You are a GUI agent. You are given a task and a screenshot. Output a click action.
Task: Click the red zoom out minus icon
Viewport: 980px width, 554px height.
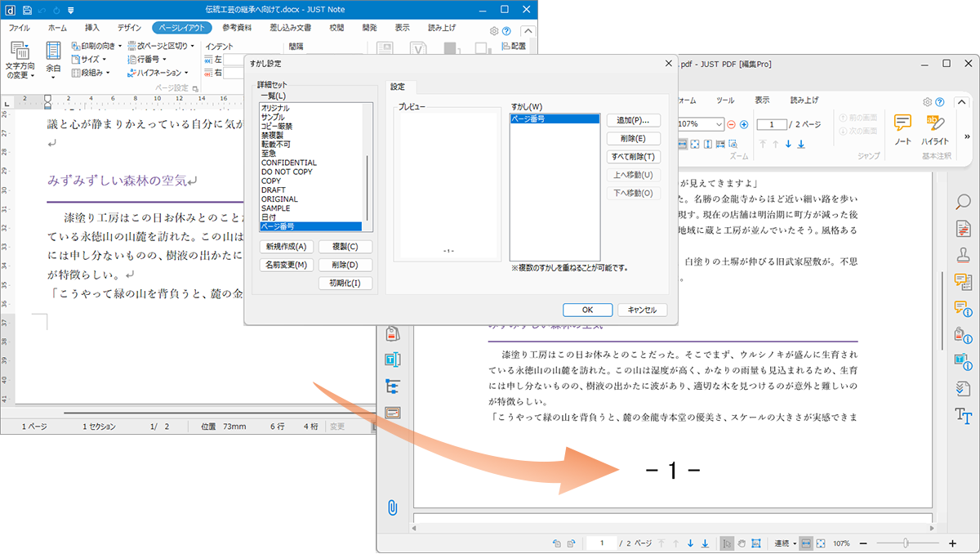coord(731,124)
